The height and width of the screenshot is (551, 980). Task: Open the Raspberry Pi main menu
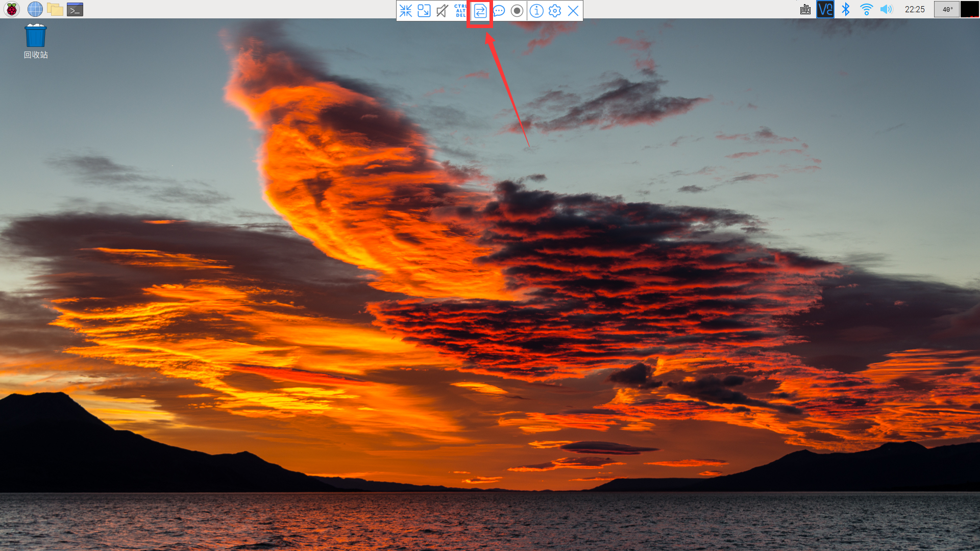point(12,9)
